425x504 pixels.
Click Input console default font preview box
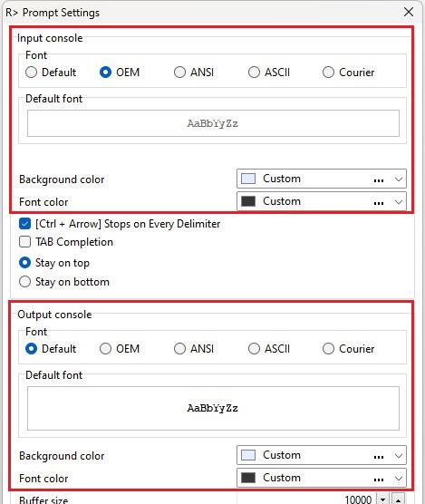coord(213,123)
